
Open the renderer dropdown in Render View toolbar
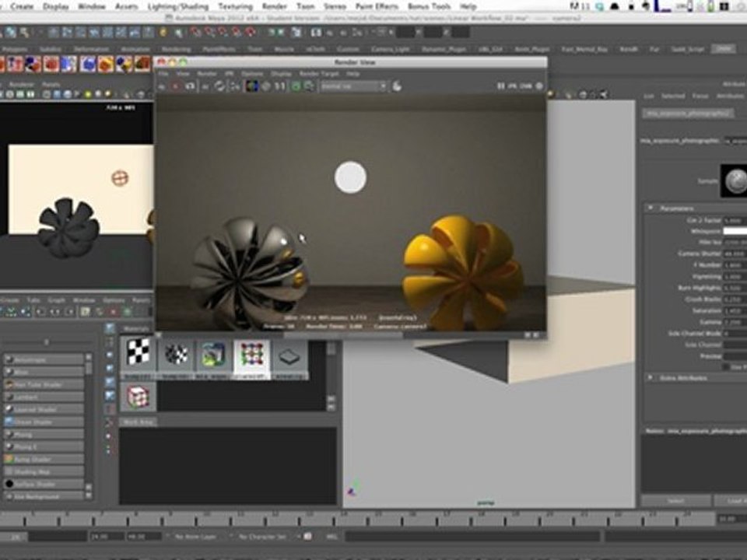tap(353, 86)
